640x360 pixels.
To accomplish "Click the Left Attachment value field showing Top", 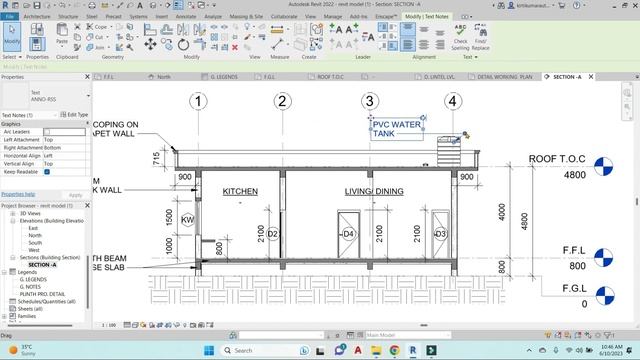I will click(x=64, y=140).
